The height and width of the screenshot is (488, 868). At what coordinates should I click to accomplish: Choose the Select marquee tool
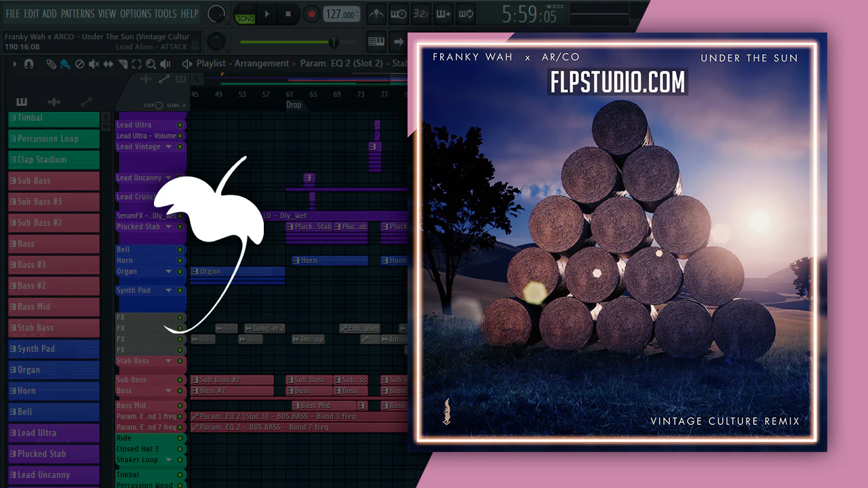click(x=136, y=64)
